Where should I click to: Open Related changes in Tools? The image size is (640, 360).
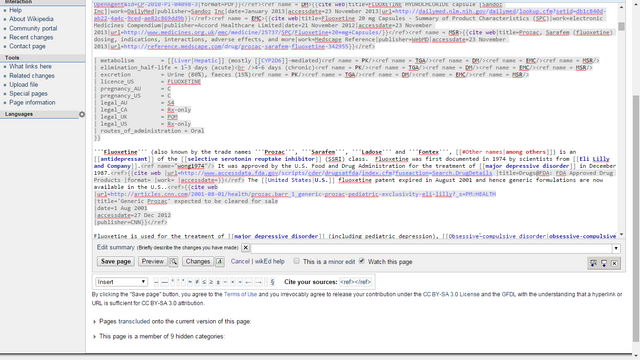pyautogui.click(x=32, y=76)
